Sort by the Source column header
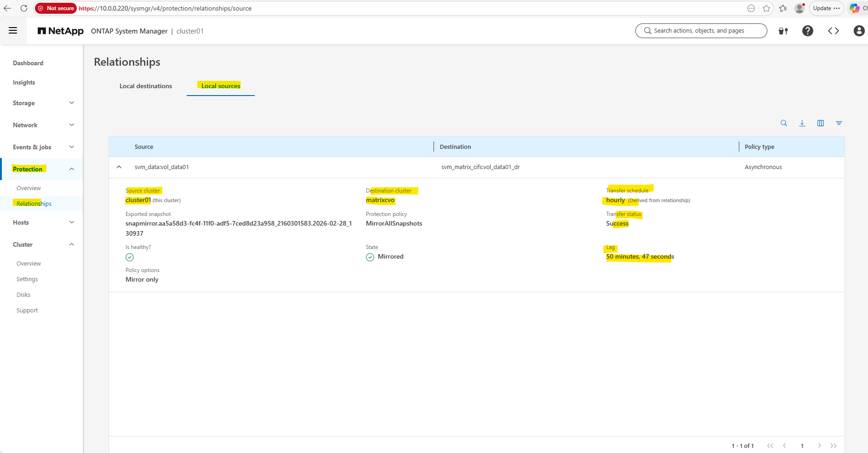 click(x=144, y=147)
